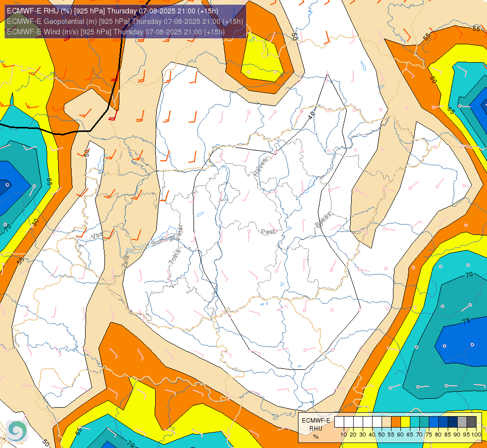
Task: Click the '95' value on the legend scale
Action: click(x=467, y=435)
